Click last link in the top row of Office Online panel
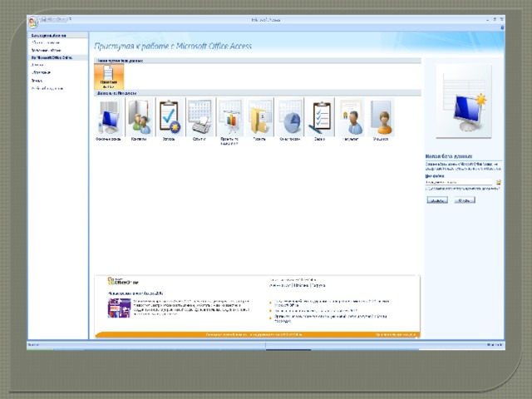The height and width of the screenshot is (399, 532). tap(318, 285)
